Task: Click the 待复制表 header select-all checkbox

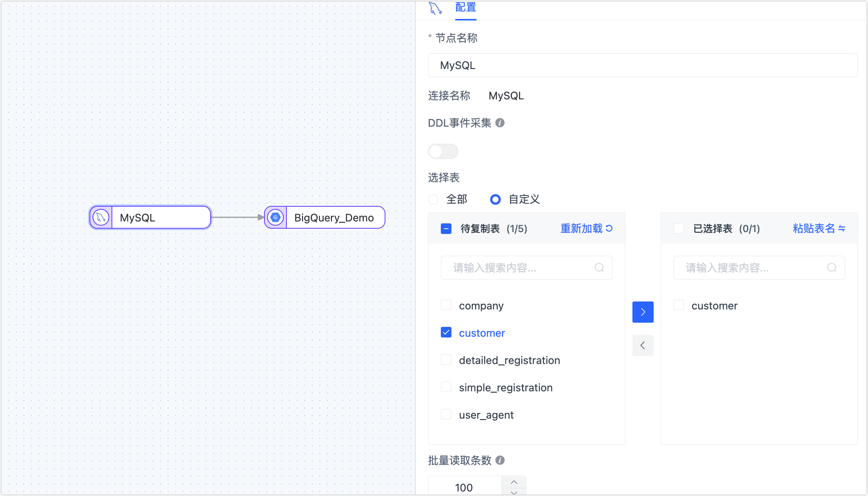Action: coord(446,228)
